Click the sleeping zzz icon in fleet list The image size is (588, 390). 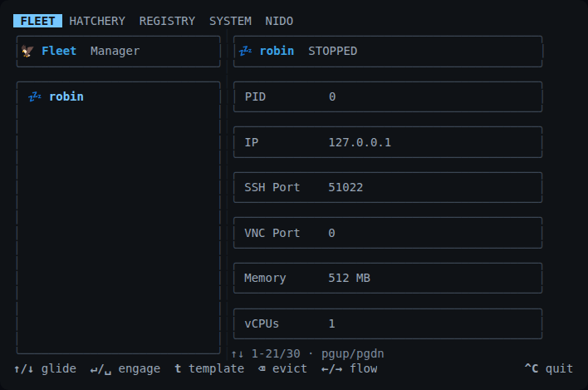35,96
